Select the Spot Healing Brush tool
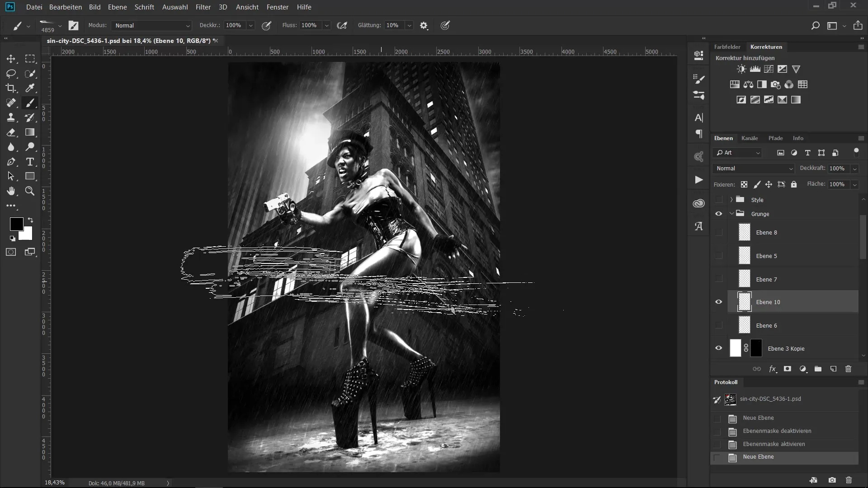The image size is (868, 488). tap(11, 103)
